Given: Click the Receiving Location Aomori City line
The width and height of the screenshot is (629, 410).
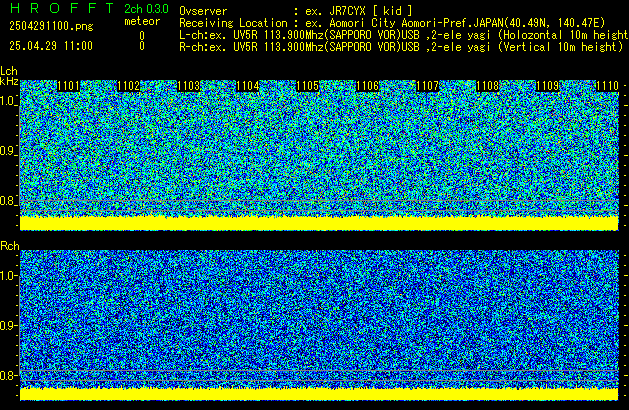Looking at the screenshot, I should [x=392, y=23].
